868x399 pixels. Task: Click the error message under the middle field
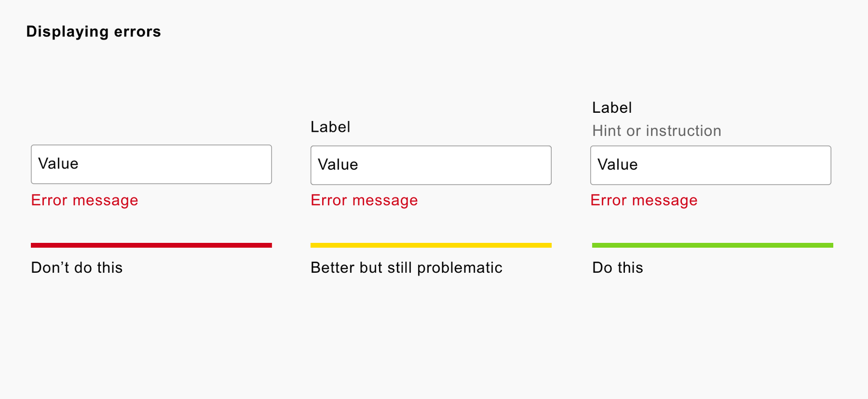click(364, 201)
